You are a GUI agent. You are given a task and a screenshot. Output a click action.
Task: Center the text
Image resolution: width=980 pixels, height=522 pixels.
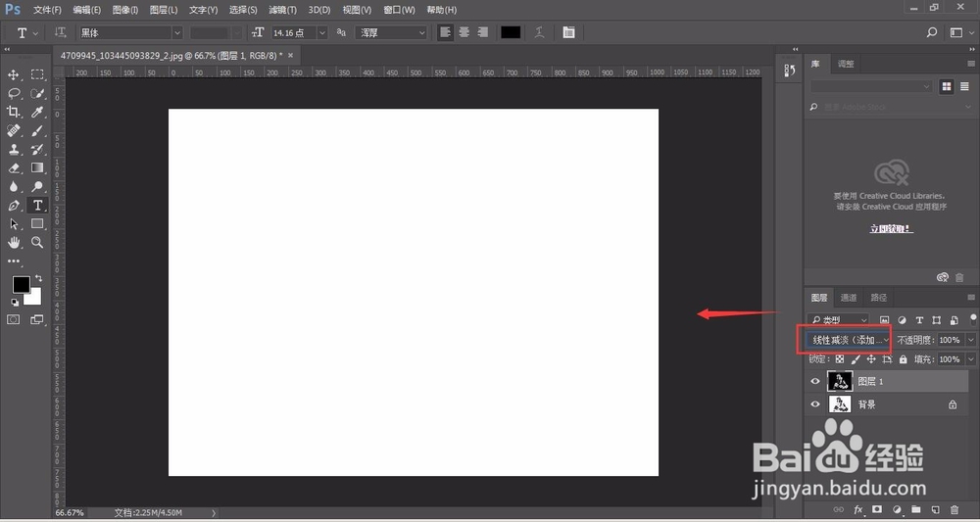(x=464, y=32)
